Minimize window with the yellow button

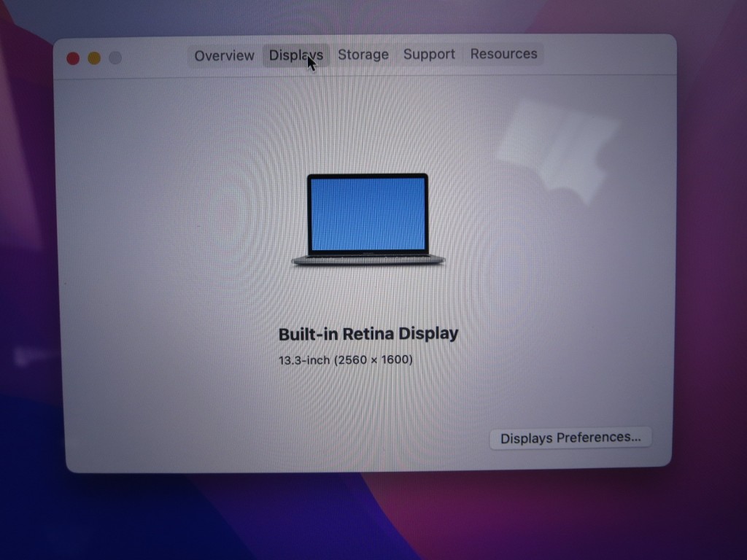coord(94,58)
